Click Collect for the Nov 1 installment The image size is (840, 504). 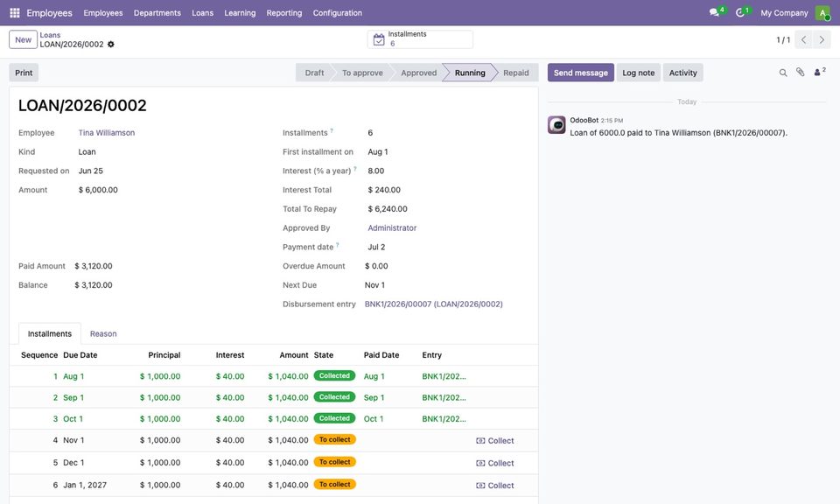coord(495,441)
